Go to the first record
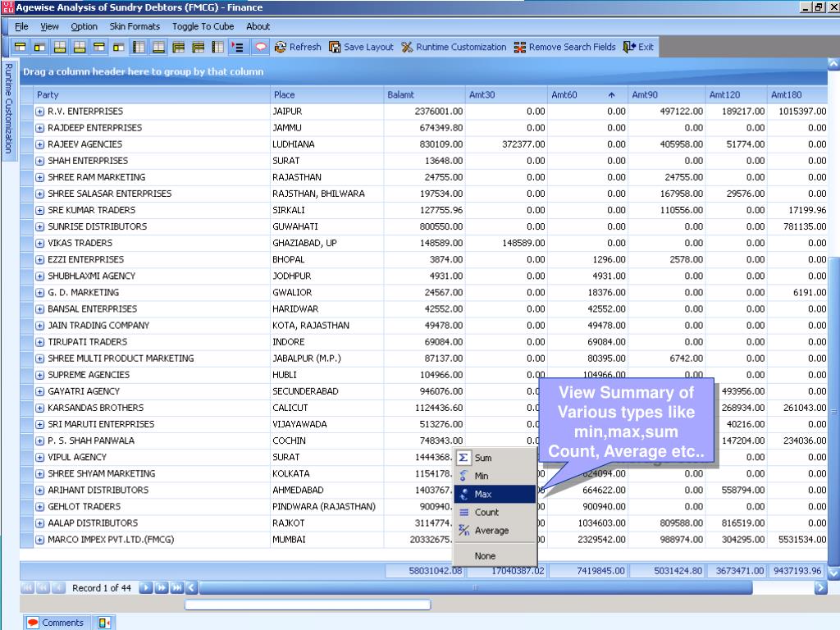This screenshot has width=840, height=630. [x=27, y=587]
